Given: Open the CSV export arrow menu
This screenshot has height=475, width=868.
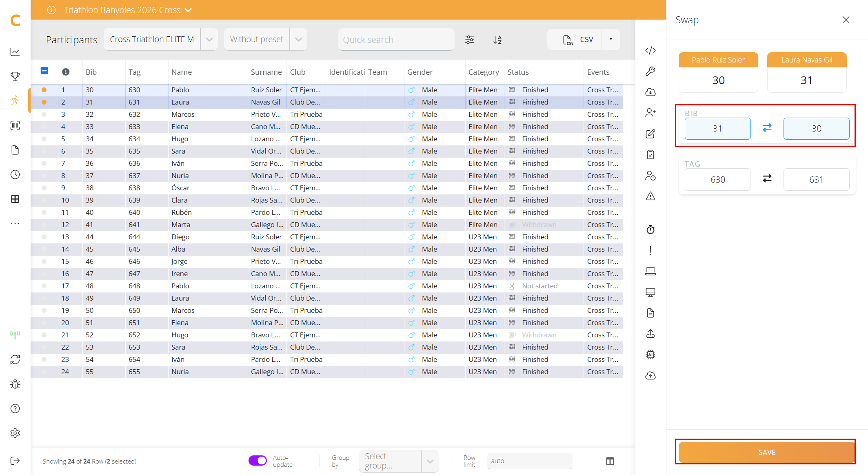Looking at the screenshot, I should [x=610, y=39].
